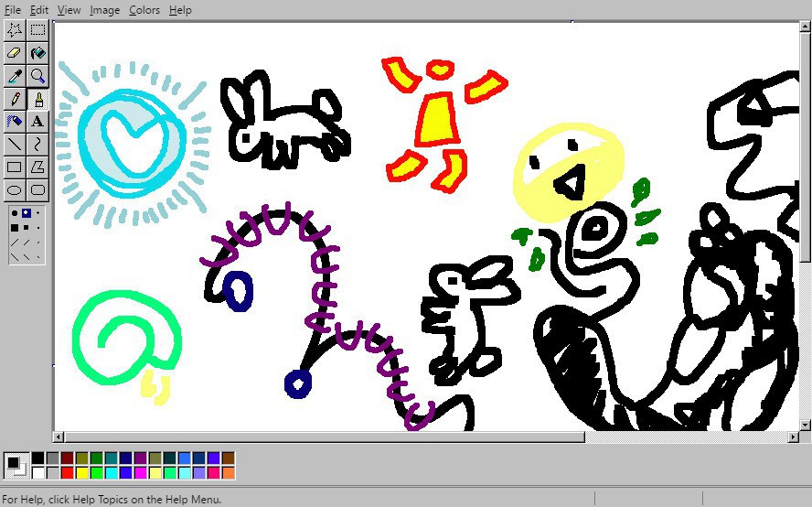Open the Help menu
The height and width of the screenshot is (507, 812).
pyautogui.click(x=180, y=10)
